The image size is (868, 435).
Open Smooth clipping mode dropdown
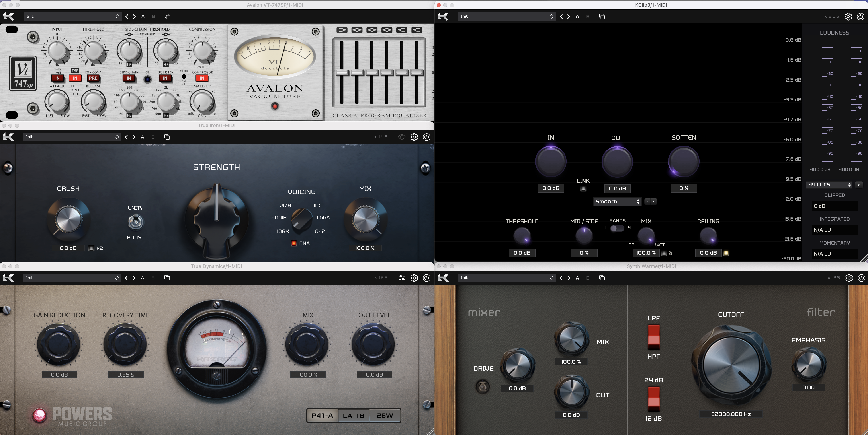pyautogui.click(x=617, y=201)
